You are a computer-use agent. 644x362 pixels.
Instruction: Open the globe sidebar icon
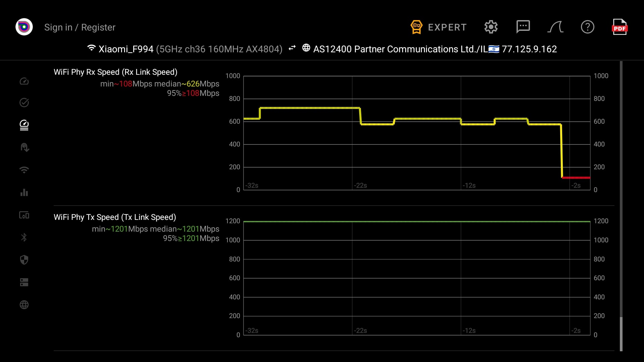(24, 305)
